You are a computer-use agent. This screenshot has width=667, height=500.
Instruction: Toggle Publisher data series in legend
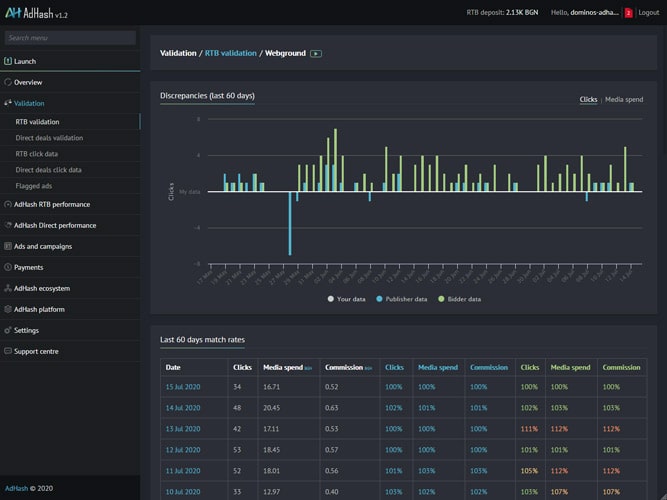[x=404, y=299]
